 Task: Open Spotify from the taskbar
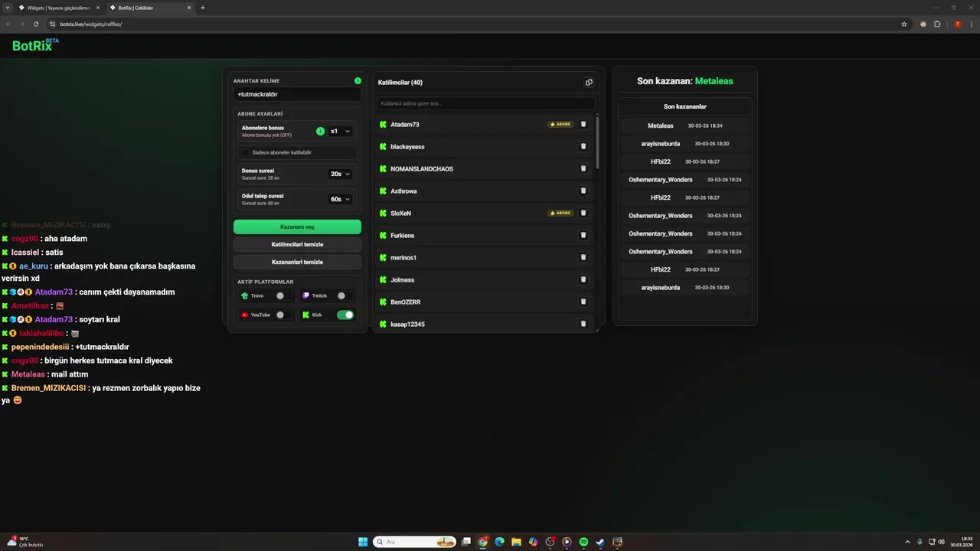583,542
